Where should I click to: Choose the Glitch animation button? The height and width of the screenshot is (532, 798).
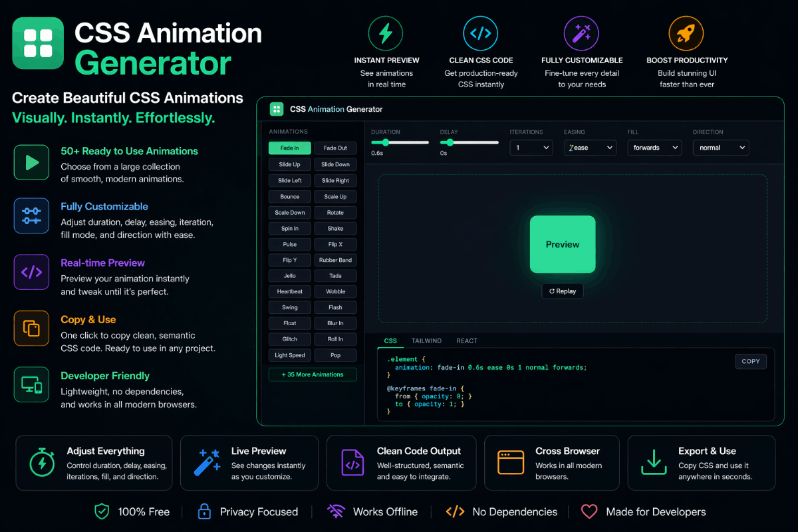(x=290, y=339)
